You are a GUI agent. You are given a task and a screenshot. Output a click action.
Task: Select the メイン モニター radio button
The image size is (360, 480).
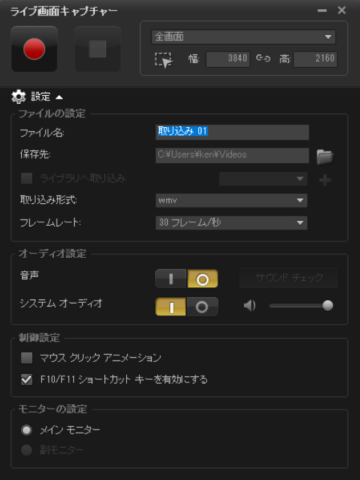[27, 430]
